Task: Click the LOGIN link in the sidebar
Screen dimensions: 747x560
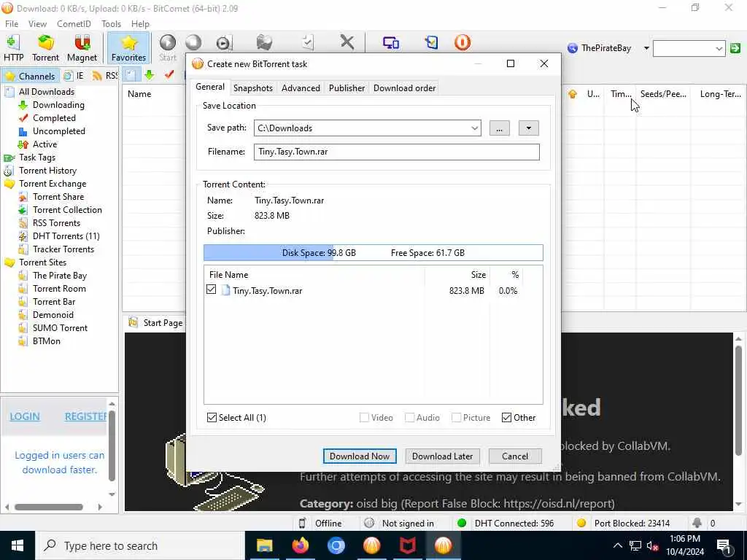Action: (25, 416)
